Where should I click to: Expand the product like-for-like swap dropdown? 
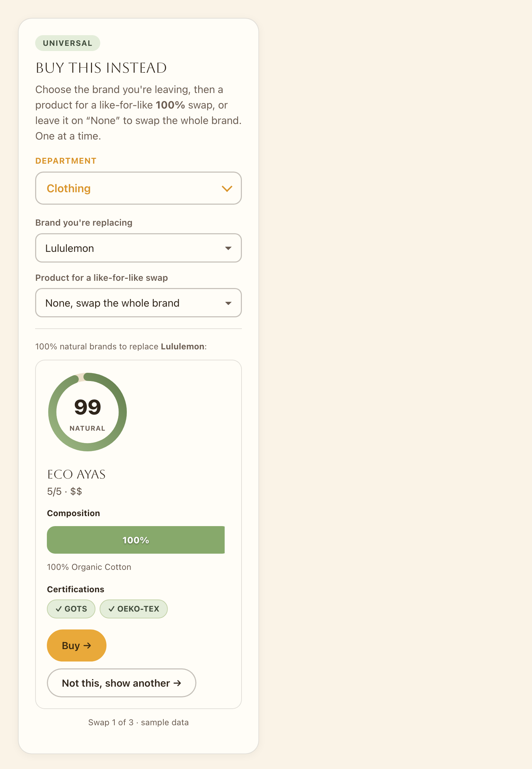tap(139, 303)
